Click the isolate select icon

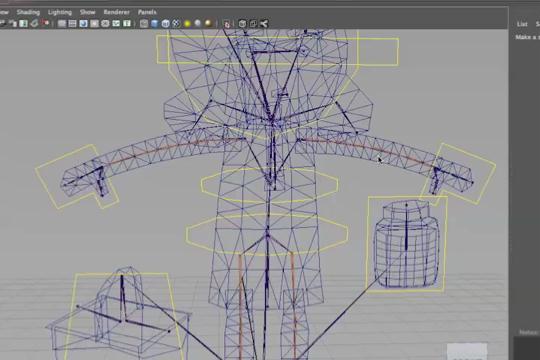click(227, 24)
